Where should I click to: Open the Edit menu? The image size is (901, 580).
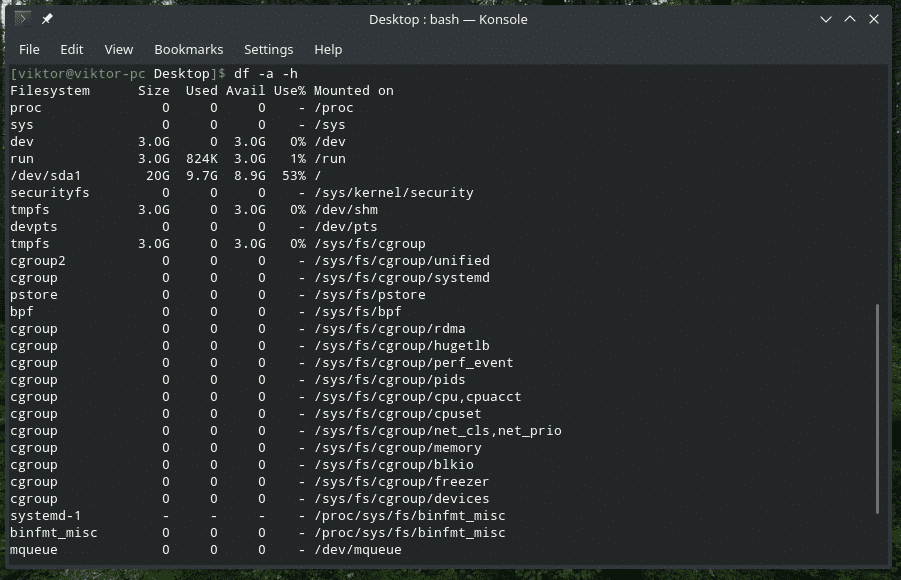pyautogui.click(x=72, y=49)
